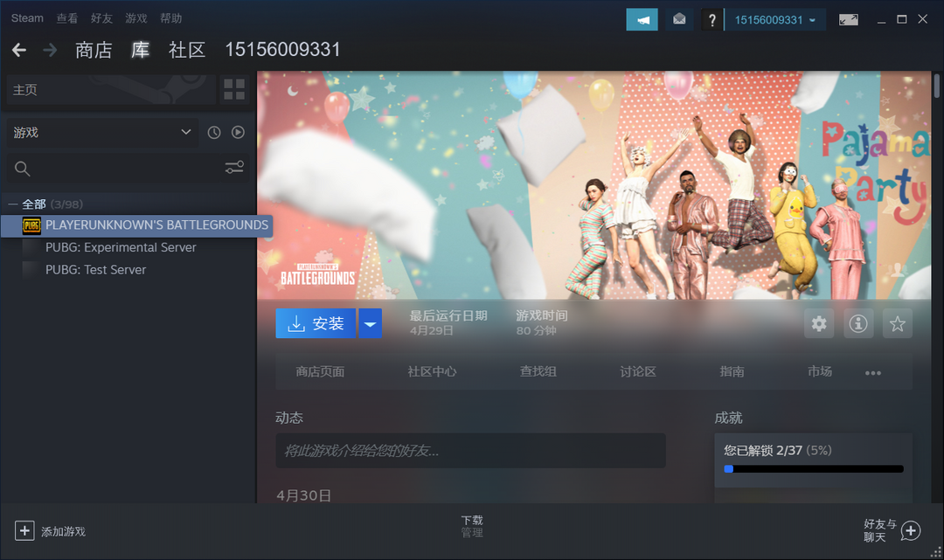Switch library to grid collections view

pyautogui.click(x=234, y=90)
